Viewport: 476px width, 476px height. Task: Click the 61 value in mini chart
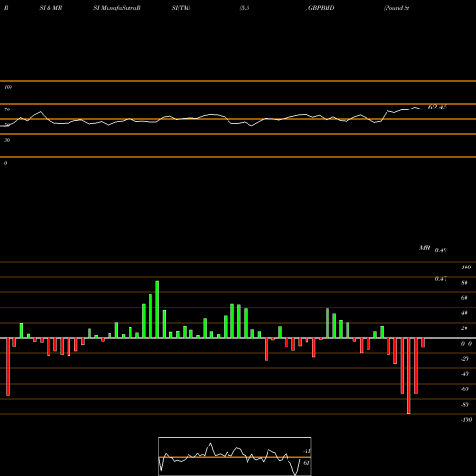click(307, 463)
